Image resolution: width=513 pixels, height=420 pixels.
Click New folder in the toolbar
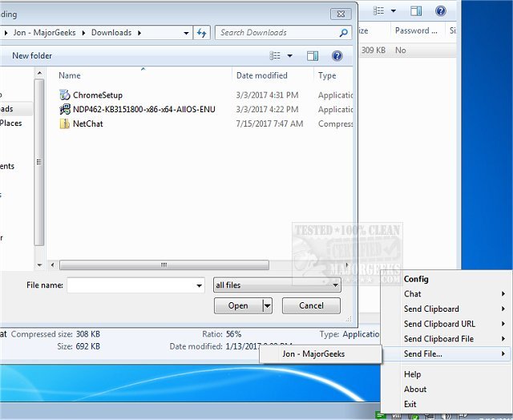[x=32, y=56]
